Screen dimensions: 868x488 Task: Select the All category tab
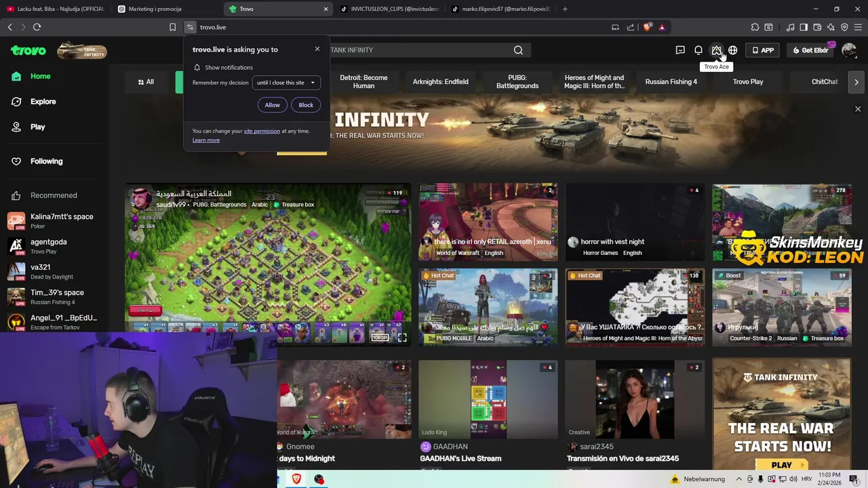(146, 82)
